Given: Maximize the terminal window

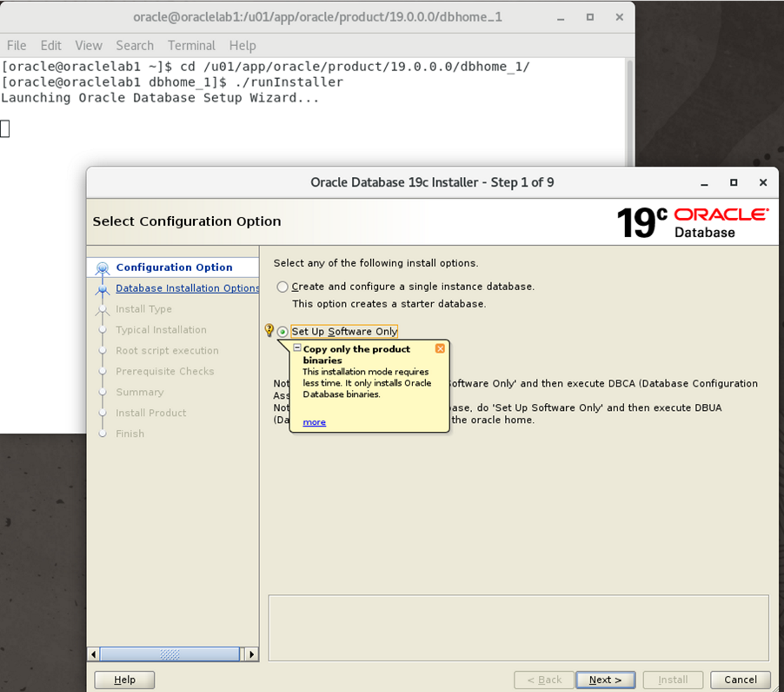Looking at the screenshot, I should (x=590, y=17).
